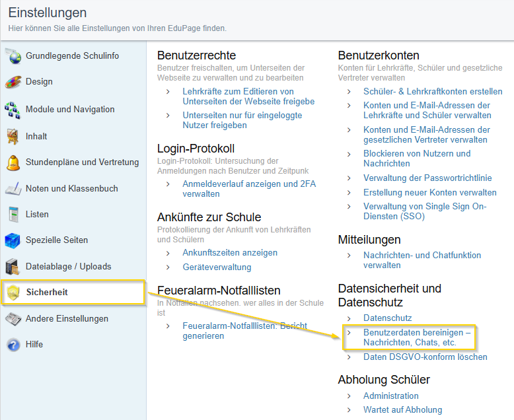Open Andere Einstellungen in the sidebar
The width and height of the screenshot is (514, 420).
click(67, 319)
